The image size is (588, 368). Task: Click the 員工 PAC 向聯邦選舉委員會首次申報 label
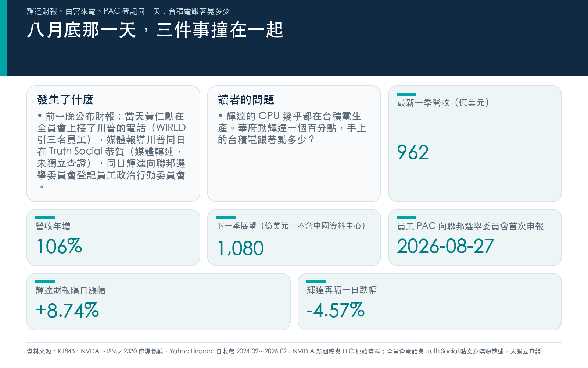tap(470, 226)
